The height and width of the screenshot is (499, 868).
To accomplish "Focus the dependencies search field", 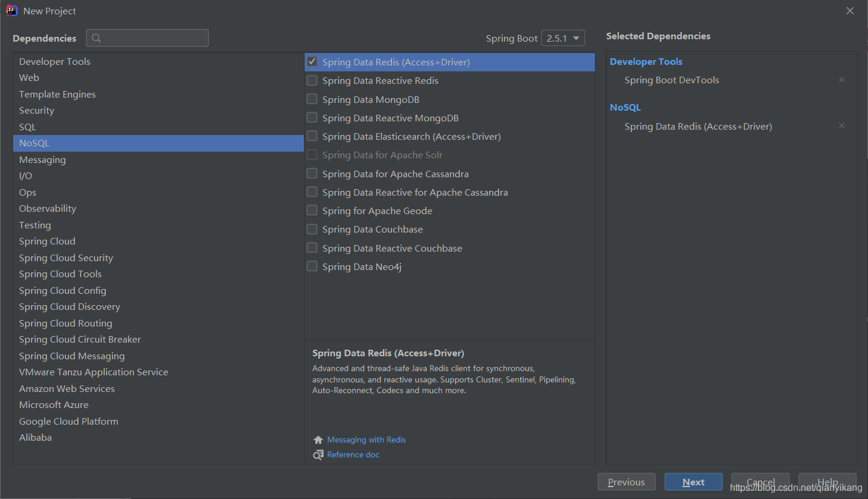I will 148,38.
